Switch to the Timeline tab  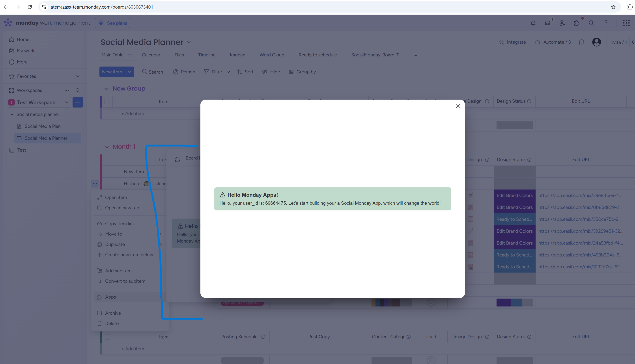coord(207,55)
